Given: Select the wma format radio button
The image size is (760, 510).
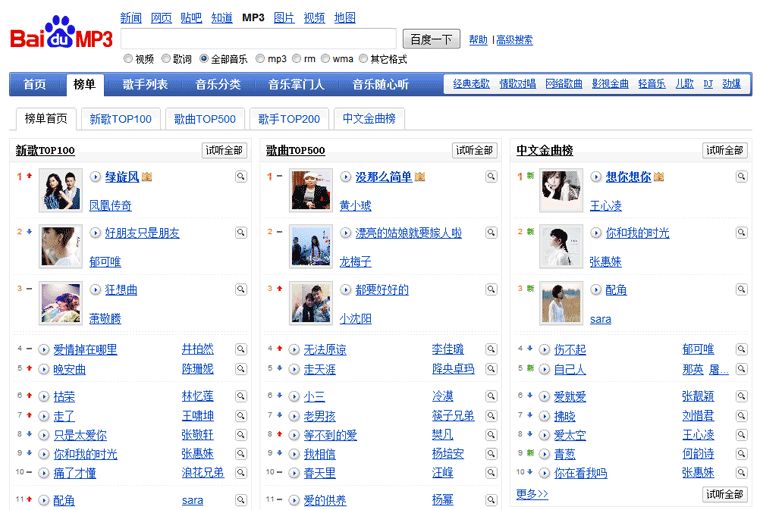Looking at the screenshot, I should (x=325, y=59).
